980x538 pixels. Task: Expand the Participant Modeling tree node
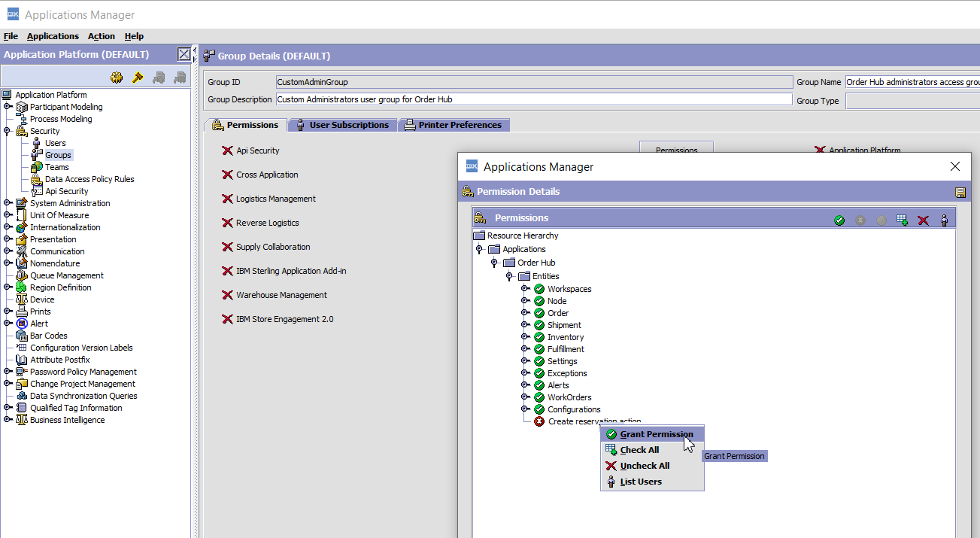coord(8,107)
